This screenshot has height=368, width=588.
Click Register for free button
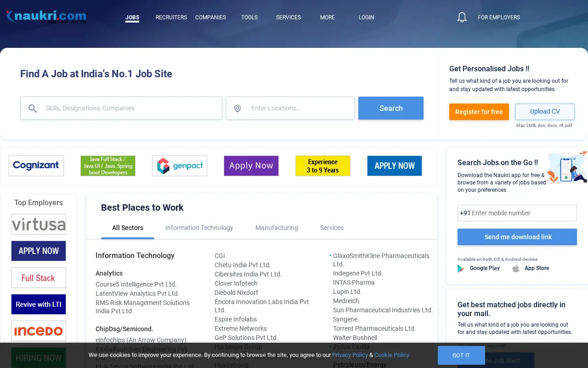click(479, 112)
